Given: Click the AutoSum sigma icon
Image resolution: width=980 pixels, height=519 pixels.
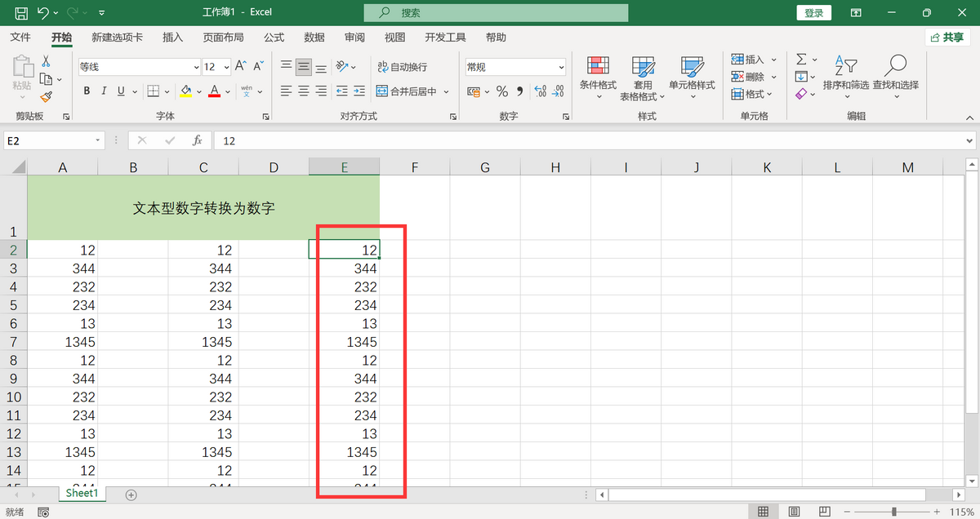Looking at the screenshot, I should pos(801,60).
